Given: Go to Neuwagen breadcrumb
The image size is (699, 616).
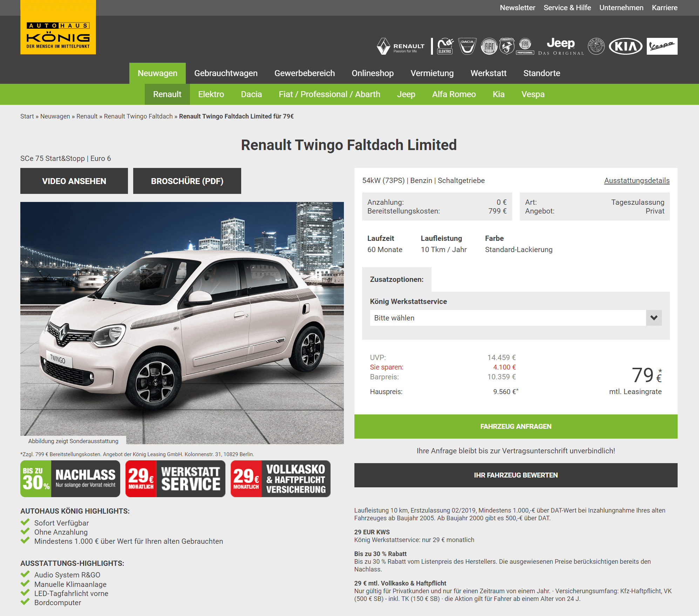Looking at the screenshot, I should [x=55, y=116].
